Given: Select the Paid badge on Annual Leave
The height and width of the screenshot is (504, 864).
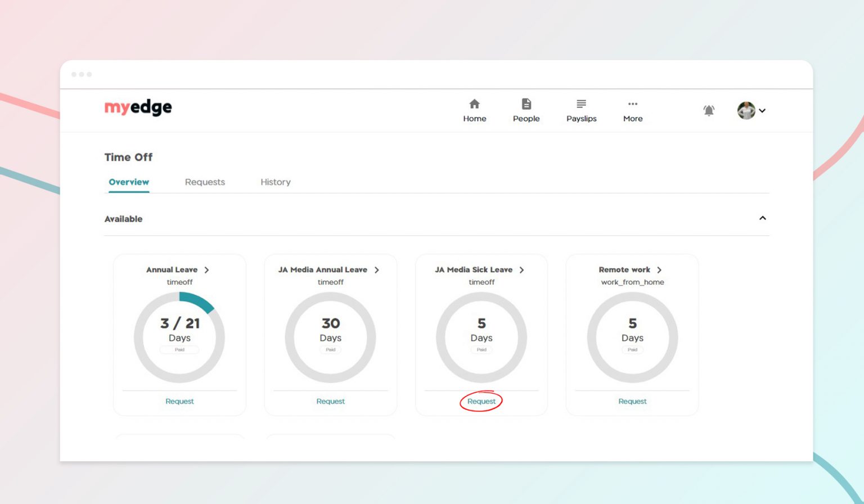Looking at the screenshot, I should 179,349.
